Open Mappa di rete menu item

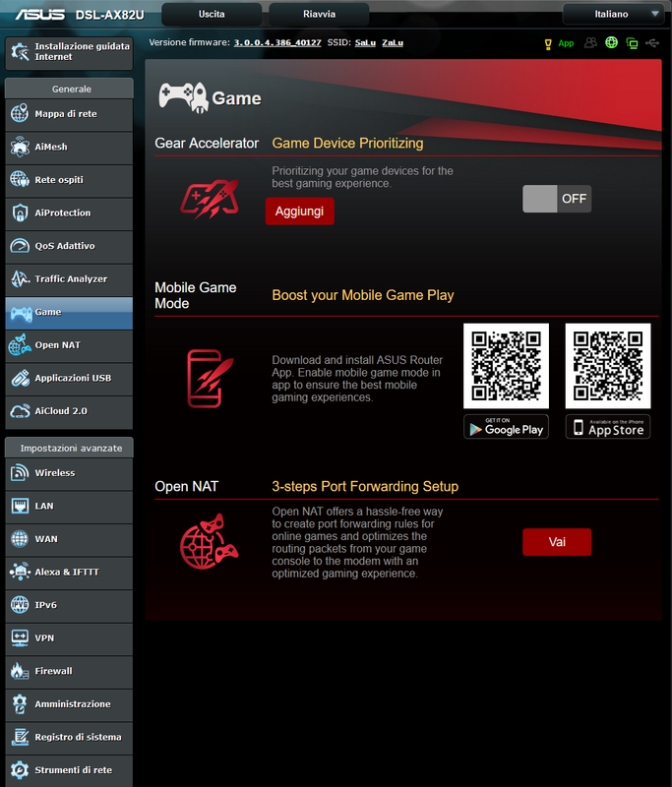[69, 114]
